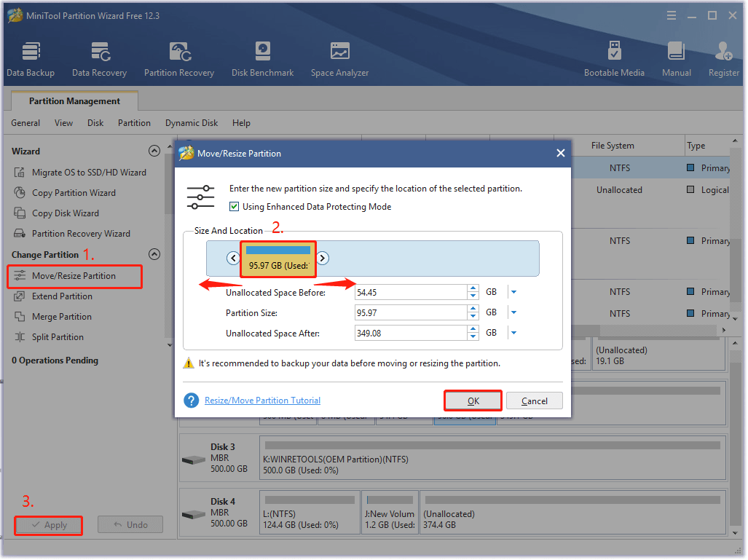Increase Unallocated Space After value
The image size is (748, 560).
click(x=473, y=329)
